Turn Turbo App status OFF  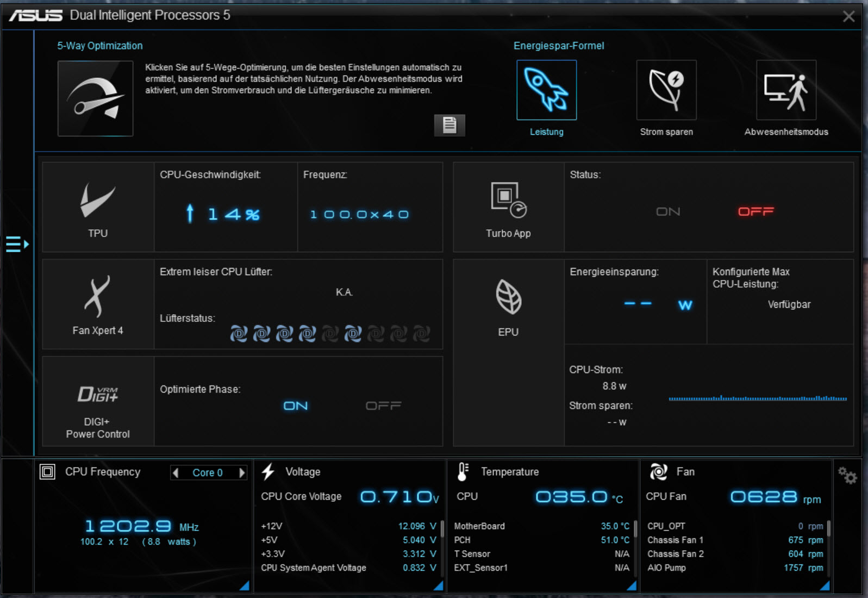[755, 211]
